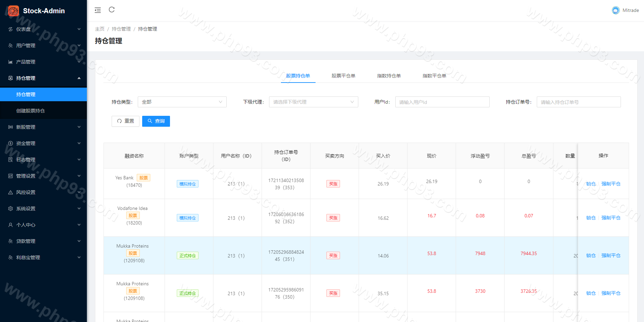This screenshot has width=644, height=322.
Task: Click the 风控设置 warning triangle icon
Action: pyautogui.click(x=11, y=192)
